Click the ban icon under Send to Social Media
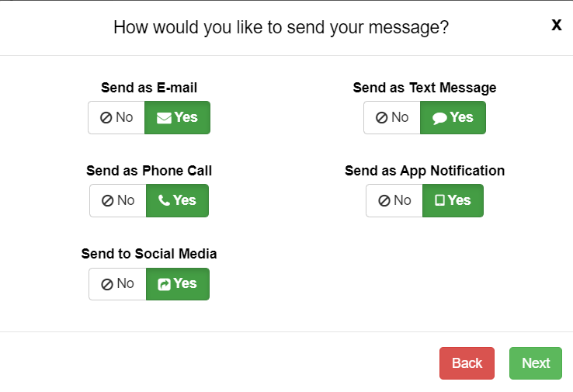This screenshot has height=392, width=573. point(106,284)
